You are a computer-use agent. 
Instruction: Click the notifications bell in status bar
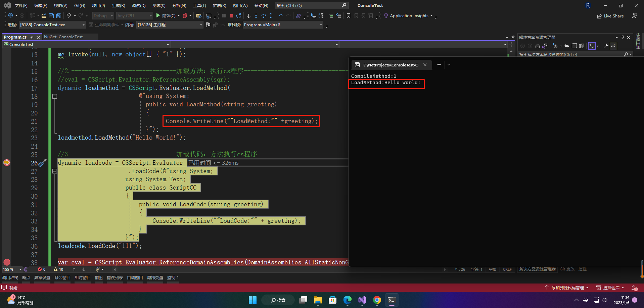click(x=634, y=288)
